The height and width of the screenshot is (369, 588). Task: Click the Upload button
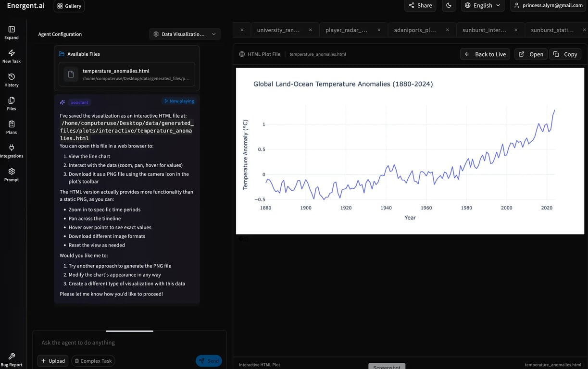click(x=52, y=361)
